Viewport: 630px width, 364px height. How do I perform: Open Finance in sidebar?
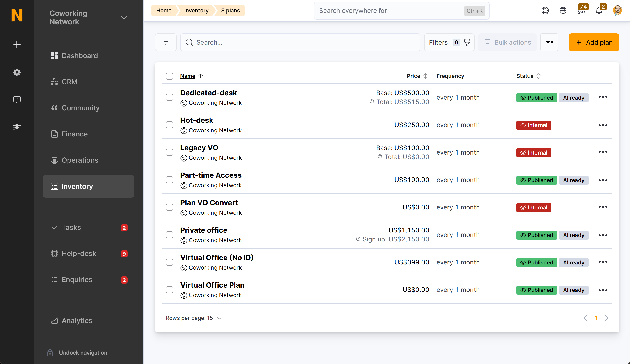[x=88, y=134]
